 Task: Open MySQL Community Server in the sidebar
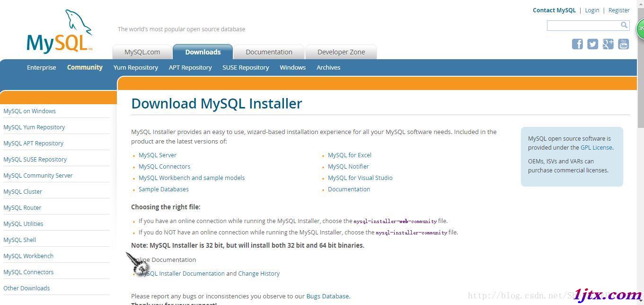coord(38,175)
